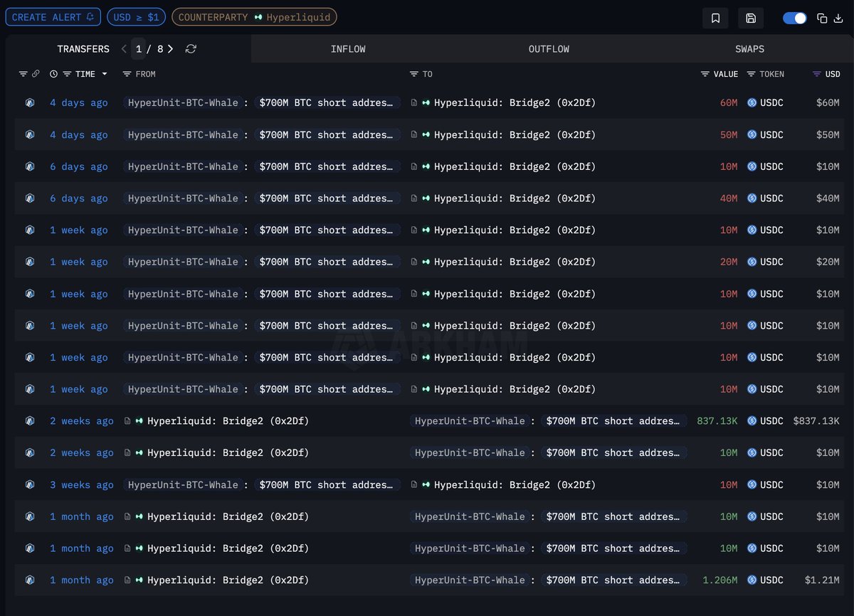The height and width of the screenshot is (616, 854).
Task: Toggle the blue switch at top right
Action: pyautogui.click(x=795, y=18)
